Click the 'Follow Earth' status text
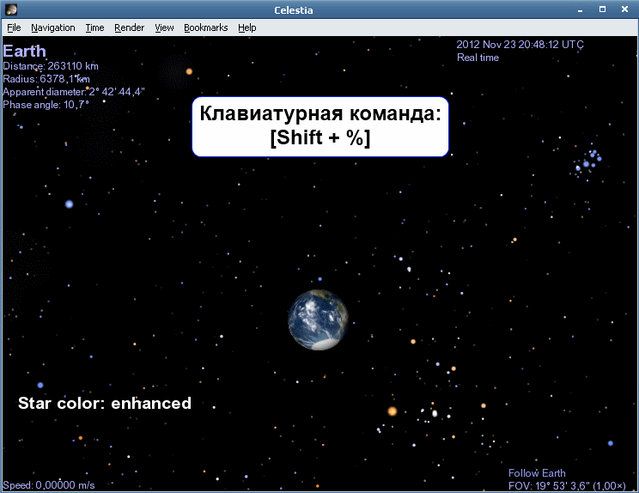This screenshot has width=639, height=493. pyautogui.click(x=536, y=473)
